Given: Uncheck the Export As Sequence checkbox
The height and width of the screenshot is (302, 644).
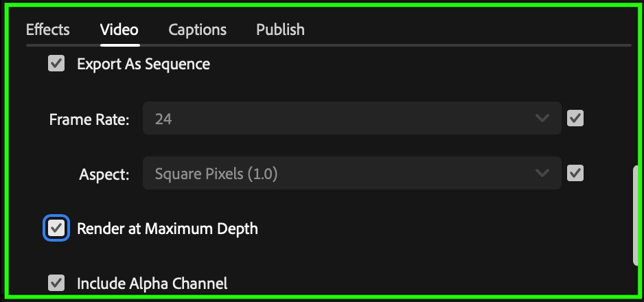Looking at the screenshot, I should click(56, 64).
